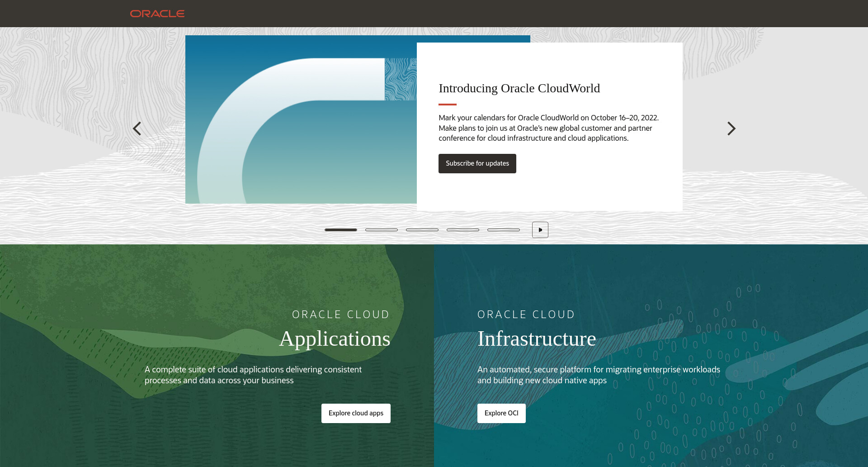Click the Oracle logo in header
This screenshot has height=467, width=868.
click(157, 14)
